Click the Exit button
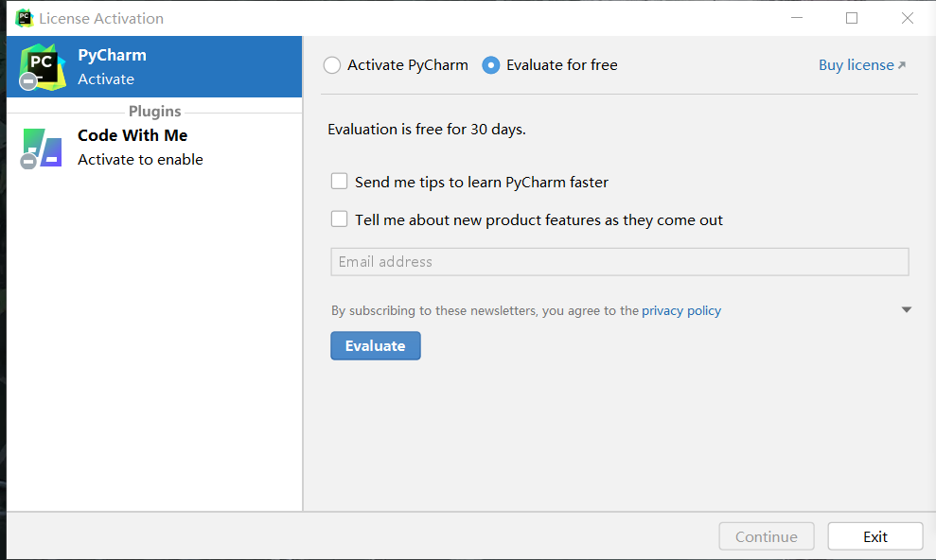This screenshot has height=560, width=936. pos(875,536)
